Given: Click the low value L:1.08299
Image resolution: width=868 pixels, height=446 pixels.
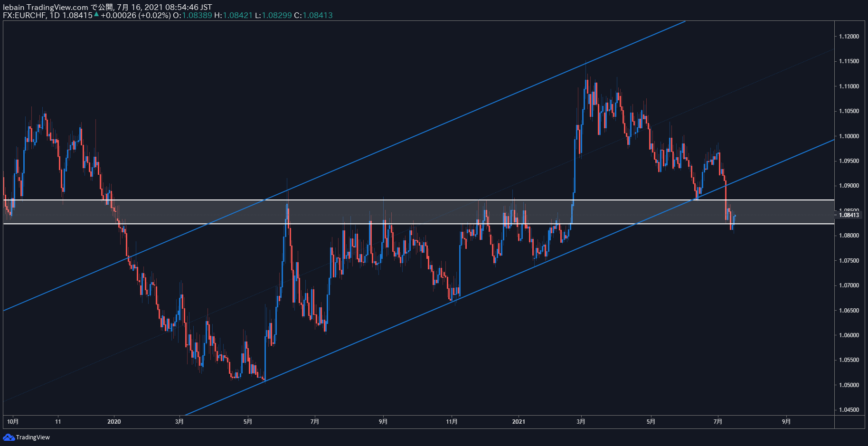Looking at the screenshot, I should coord(274,15).
